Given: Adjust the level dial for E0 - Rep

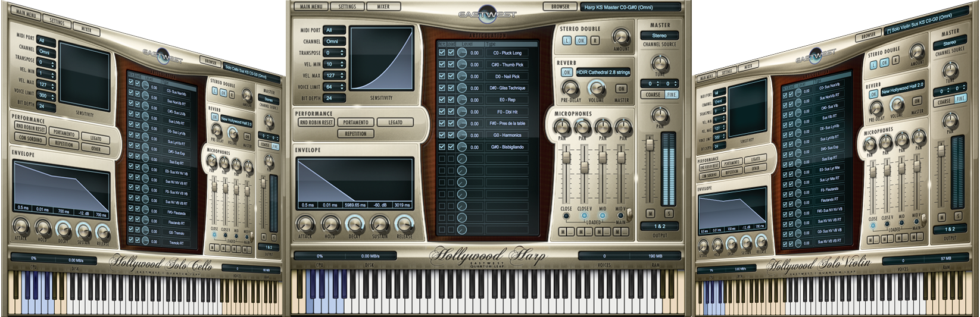Looking at the screenshot, I should (461, 100).
